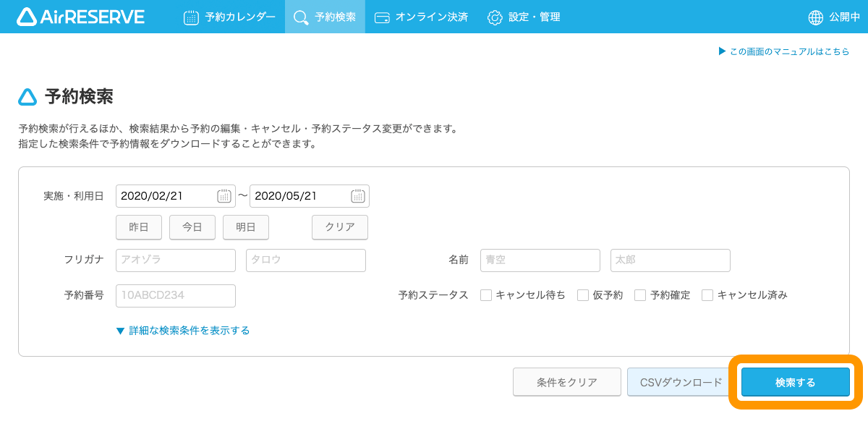This screenshot has width=868, height=424.
Task: Expand 詳細な検索条件を表示する
Action: click(x=183, y=331)
